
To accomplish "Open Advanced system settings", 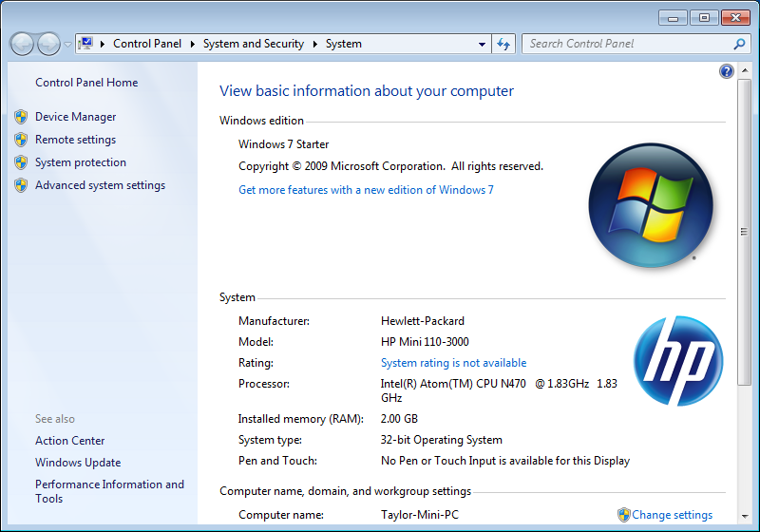I will point(100,185).
